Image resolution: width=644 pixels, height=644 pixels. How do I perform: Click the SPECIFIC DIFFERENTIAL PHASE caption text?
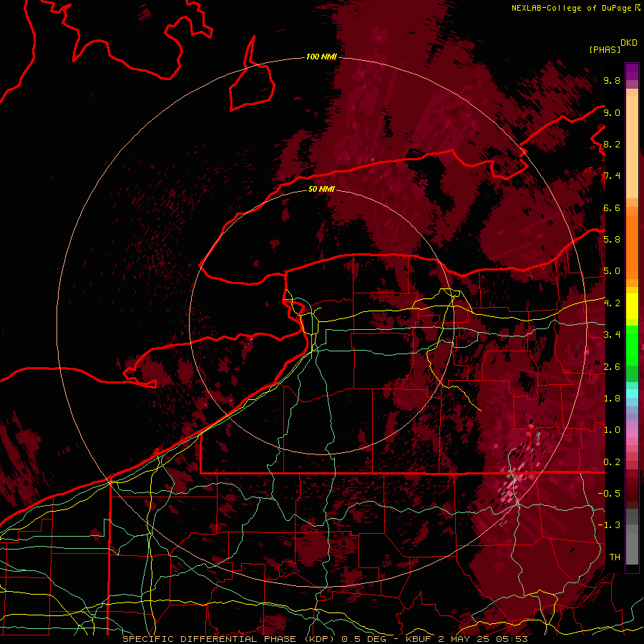click(209, 639)
